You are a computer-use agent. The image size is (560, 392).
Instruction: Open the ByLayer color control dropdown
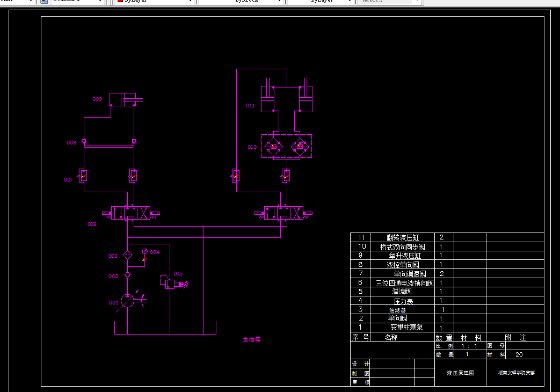[x=155, y=1]
